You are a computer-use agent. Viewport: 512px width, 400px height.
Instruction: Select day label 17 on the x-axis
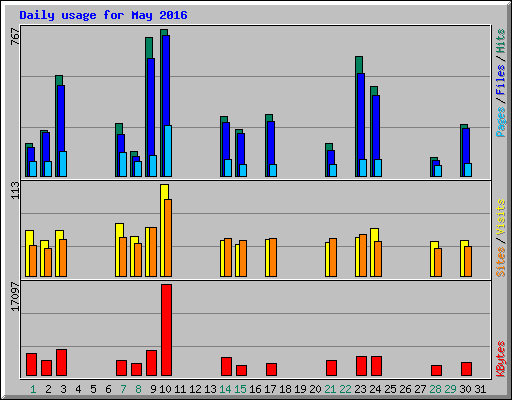pos(270,389)
